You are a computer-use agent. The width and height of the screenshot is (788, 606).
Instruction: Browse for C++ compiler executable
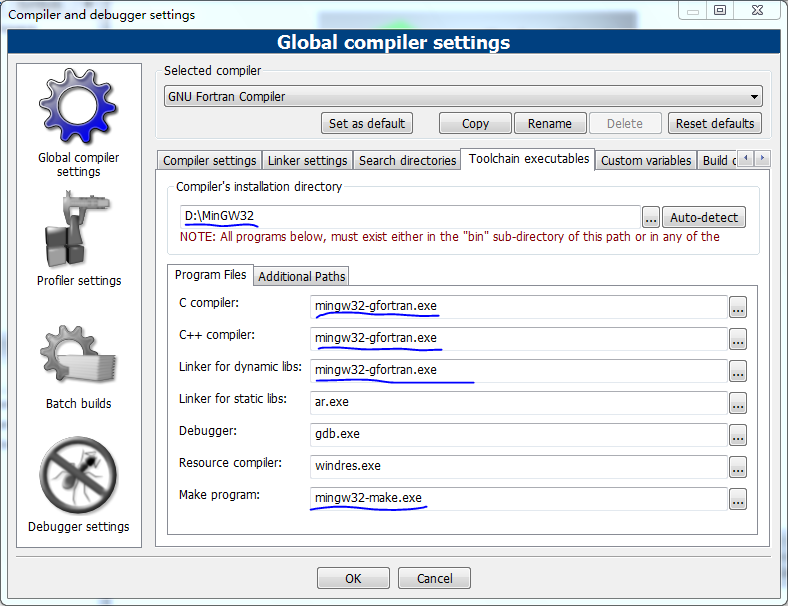(738, 339)
